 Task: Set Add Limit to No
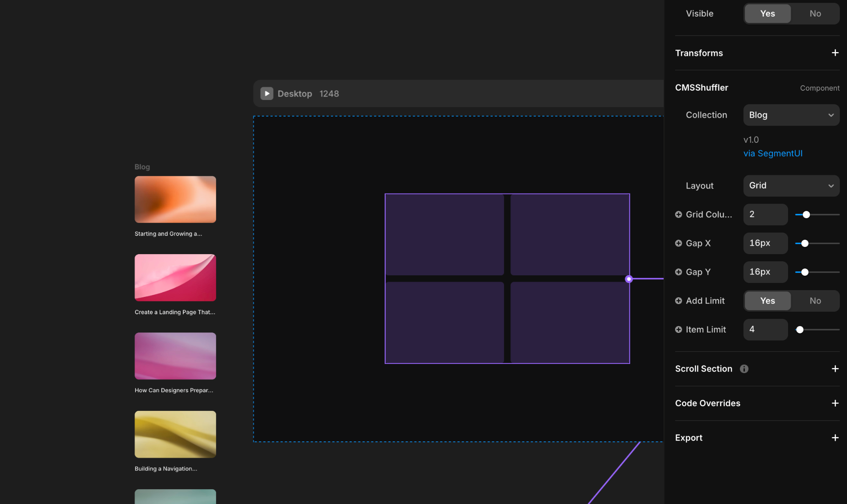pos(815,301)
